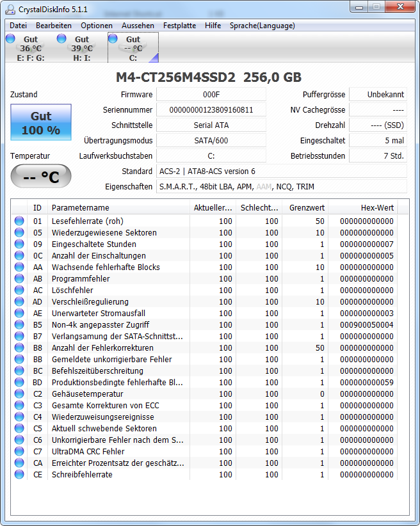Screen dimensions: 420x526
Task: Click the NV Cachegrösse field
Action: [378, 109]
